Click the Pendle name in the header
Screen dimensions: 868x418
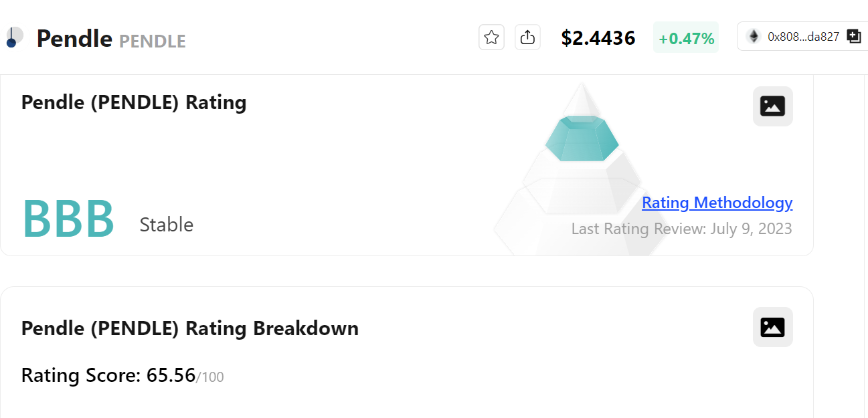coord(74,39)
